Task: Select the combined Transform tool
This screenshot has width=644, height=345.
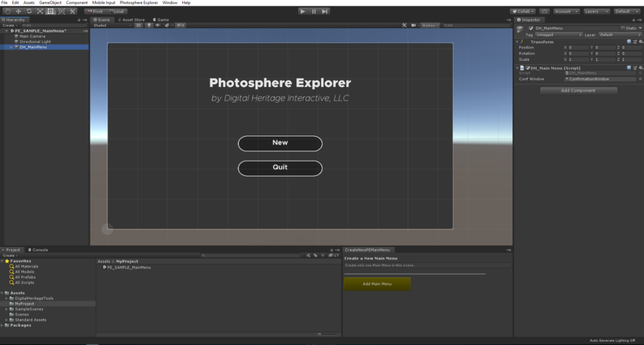Action: click(x=62, y=12)
